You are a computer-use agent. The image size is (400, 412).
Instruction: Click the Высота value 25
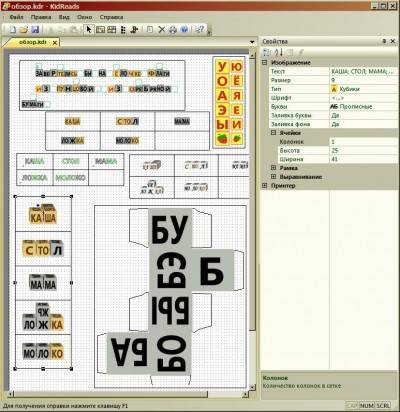363,150
